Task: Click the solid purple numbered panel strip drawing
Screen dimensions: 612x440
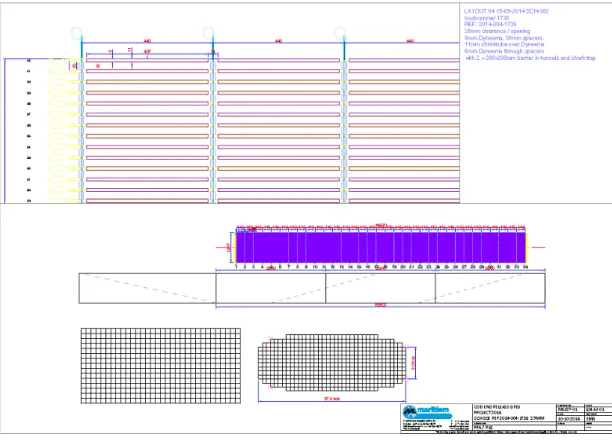Action: (381, 248)
